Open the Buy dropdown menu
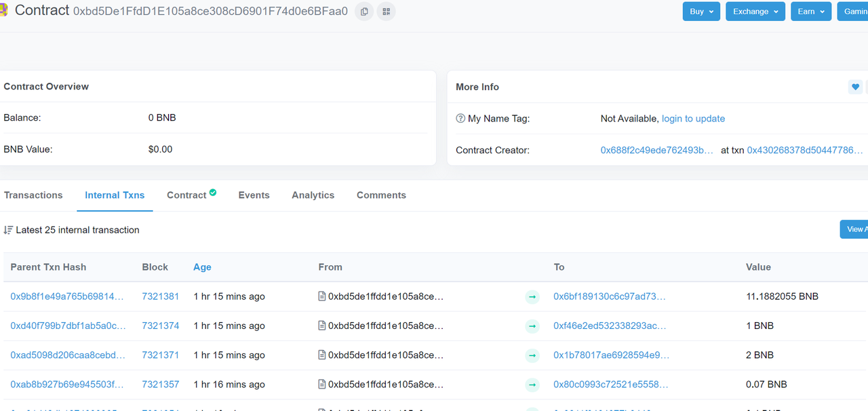The height and width of the screenshot is (411, 868). pyautogui.click(x=701, y=12)
